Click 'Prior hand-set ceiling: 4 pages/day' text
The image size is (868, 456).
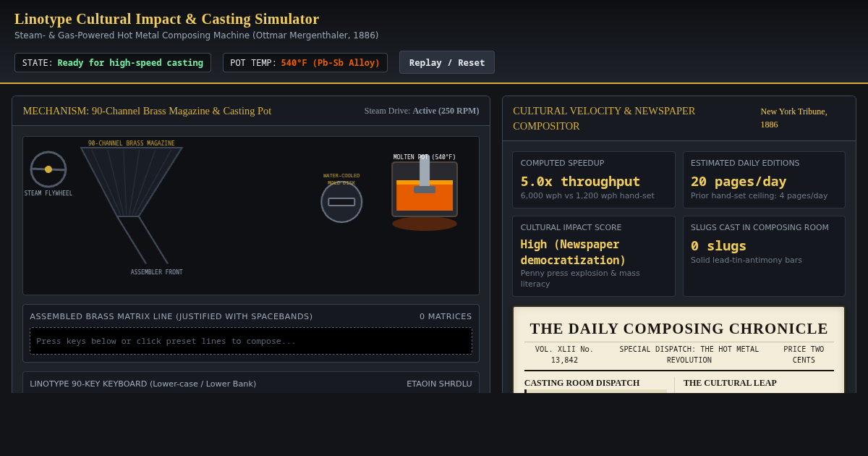[759, 195]
